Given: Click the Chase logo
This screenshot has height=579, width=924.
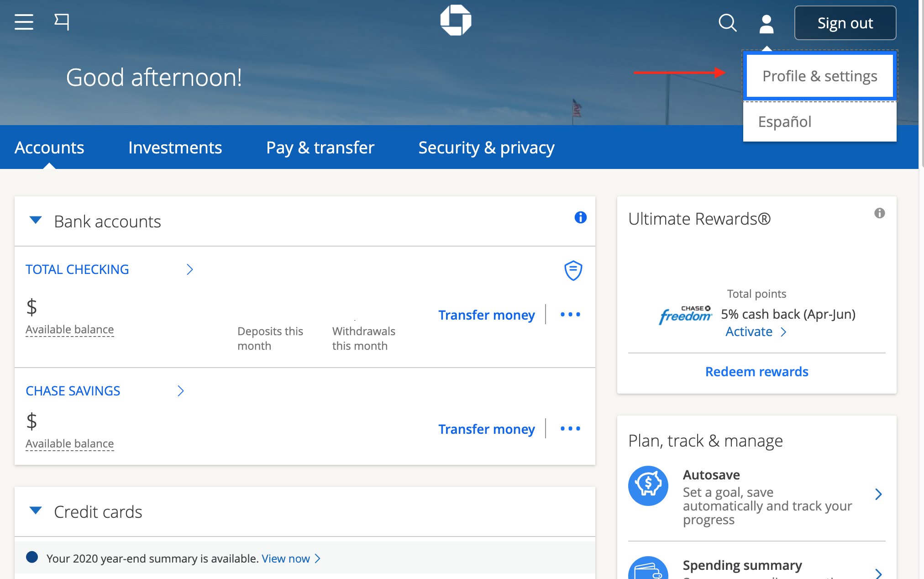Looking at the screenshot, I should coord(456,21).
